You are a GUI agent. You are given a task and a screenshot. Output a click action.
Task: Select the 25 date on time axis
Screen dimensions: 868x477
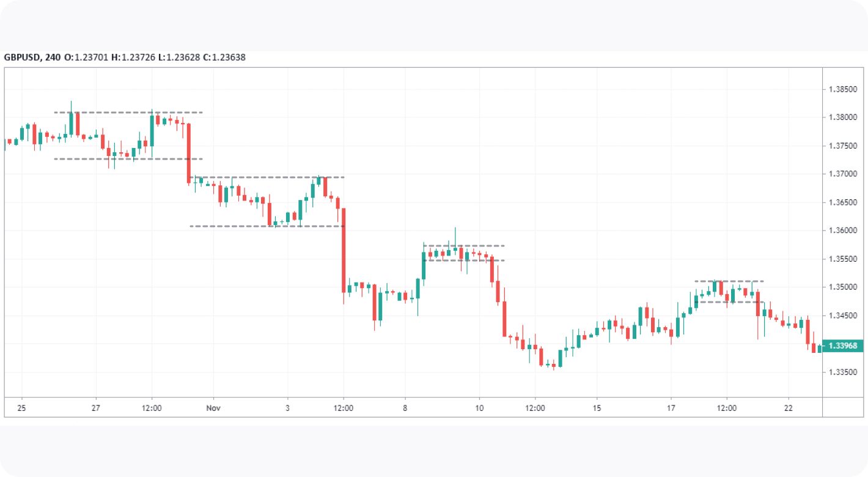pyautogui.click(x=21, y=408)
